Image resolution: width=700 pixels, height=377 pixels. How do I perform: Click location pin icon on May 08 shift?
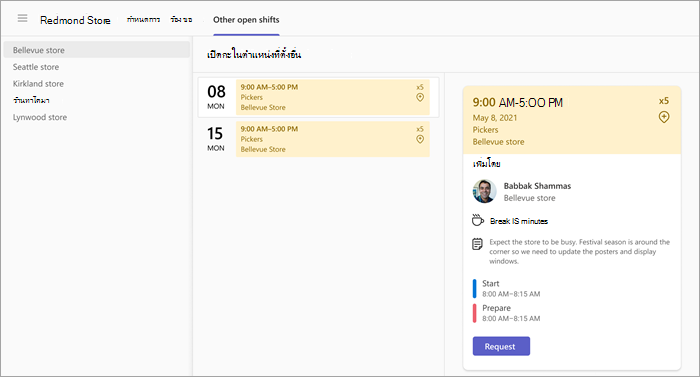[420, 97]
